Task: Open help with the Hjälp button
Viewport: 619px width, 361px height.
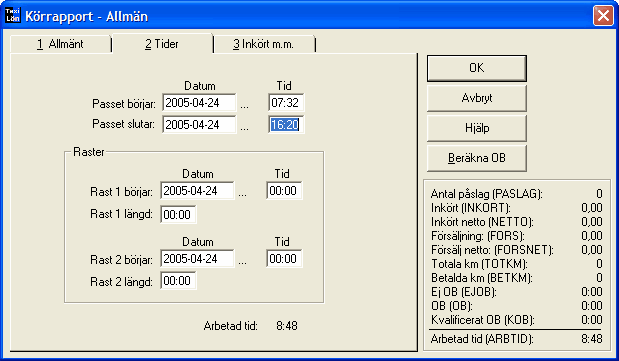Action: [x=476, y=128]
